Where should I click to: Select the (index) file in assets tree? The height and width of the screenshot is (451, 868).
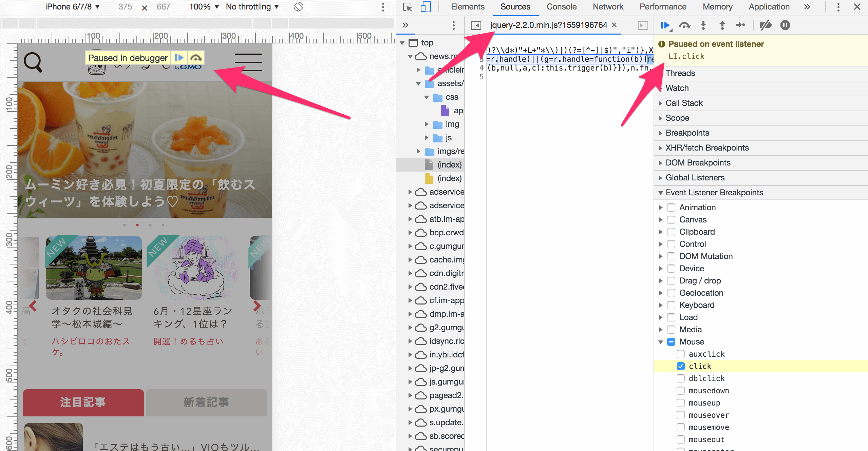click(449, 165)
